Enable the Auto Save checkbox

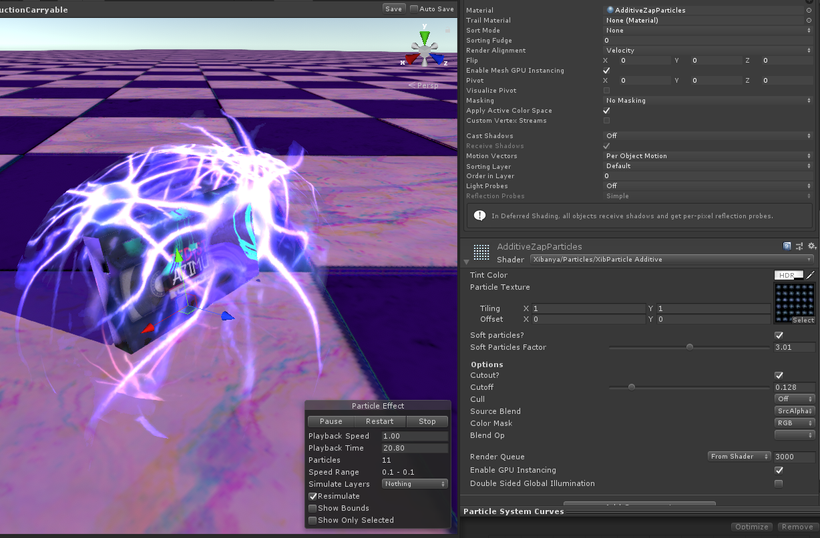(x=414, y=9)
